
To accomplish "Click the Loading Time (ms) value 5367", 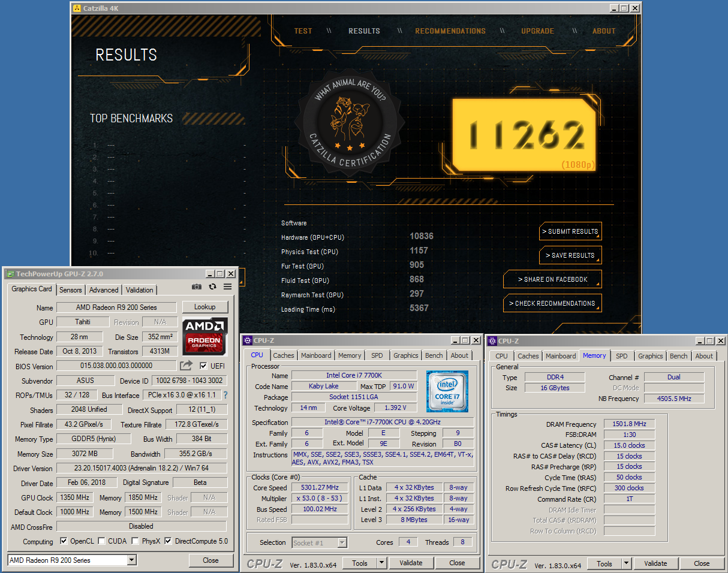I will (419, 308).
